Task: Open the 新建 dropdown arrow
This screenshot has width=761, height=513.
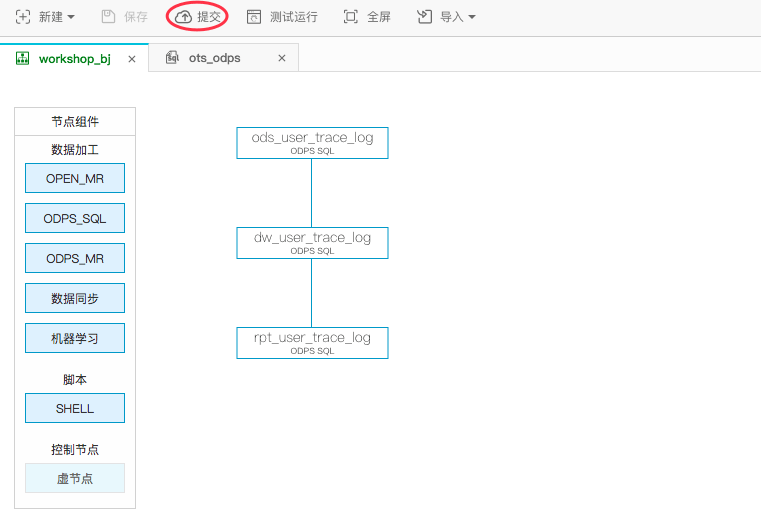Action: click(x=71, y=17)
